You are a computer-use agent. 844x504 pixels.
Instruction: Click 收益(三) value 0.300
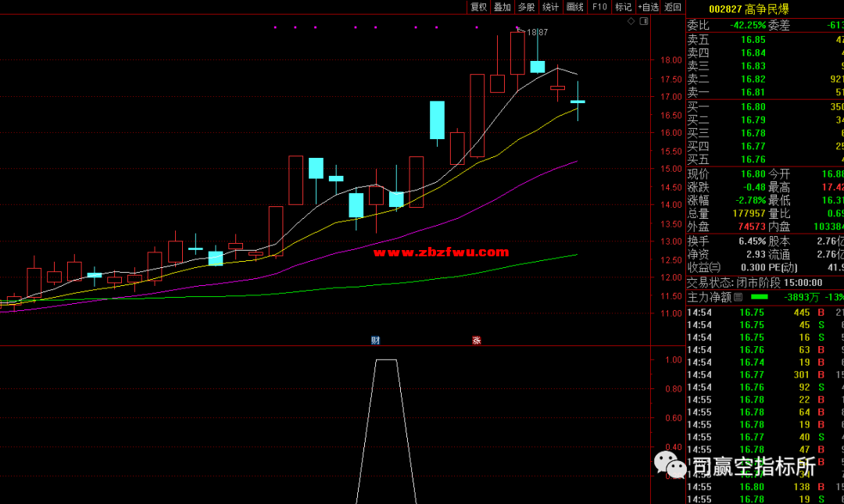pyautogui.click(x=753, y=267)
